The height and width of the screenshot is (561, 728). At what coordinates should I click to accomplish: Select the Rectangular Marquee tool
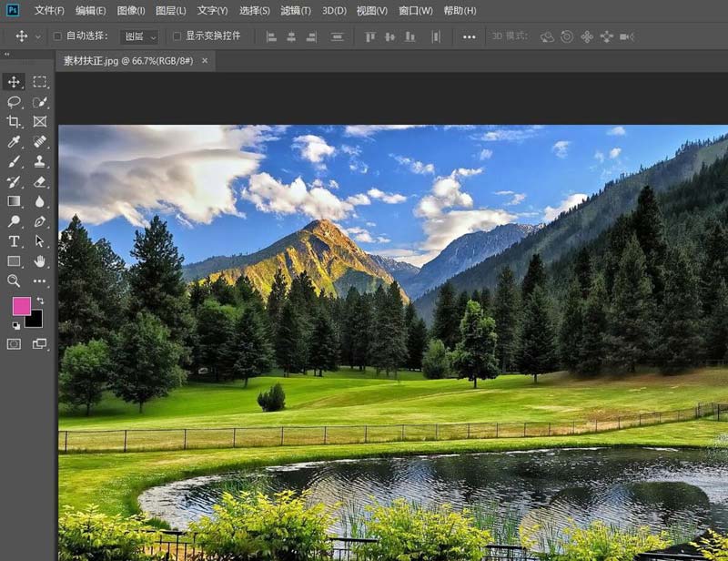39,82
